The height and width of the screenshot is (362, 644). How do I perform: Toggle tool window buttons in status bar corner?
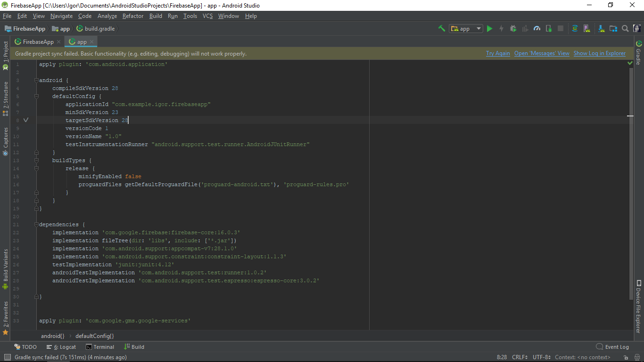7,357
